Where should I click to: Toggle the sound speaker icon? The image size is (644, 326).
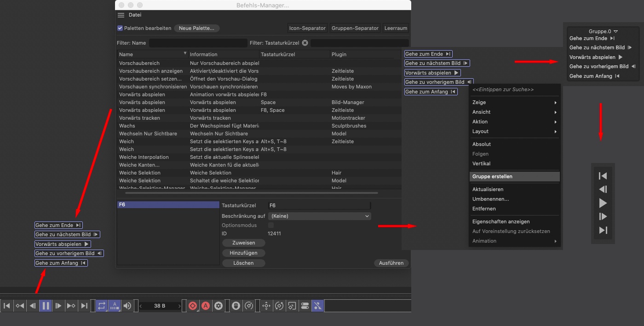coord(127,306)
